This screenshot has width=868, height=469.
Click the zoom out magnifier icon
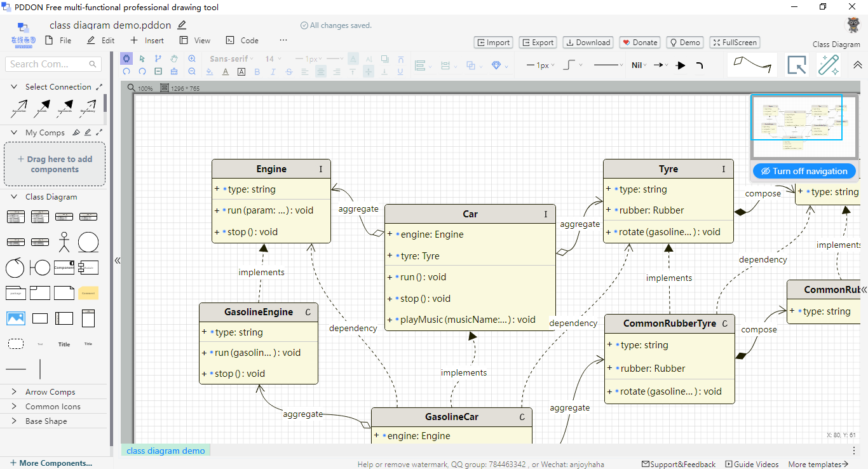tap(192, 72)
